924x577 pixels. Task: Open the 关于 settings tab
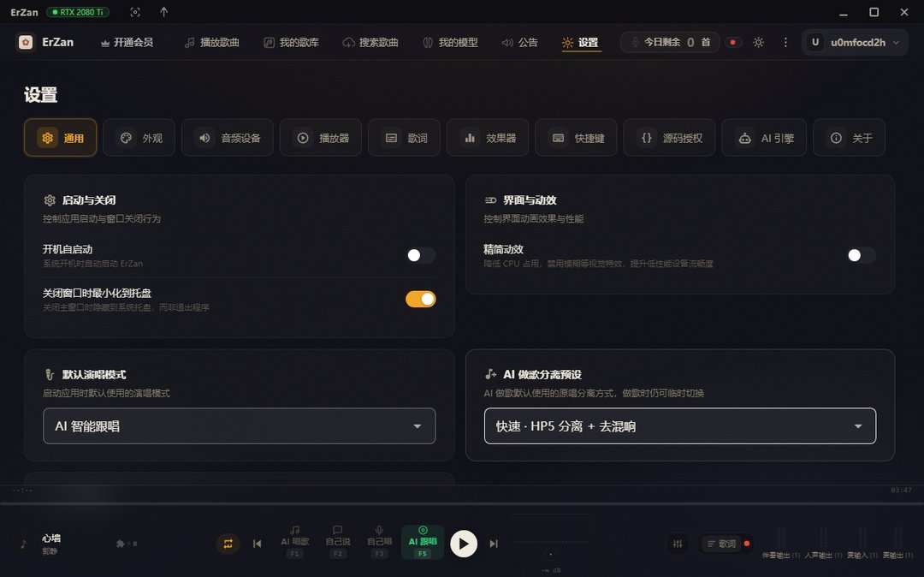tap(850, 138)
